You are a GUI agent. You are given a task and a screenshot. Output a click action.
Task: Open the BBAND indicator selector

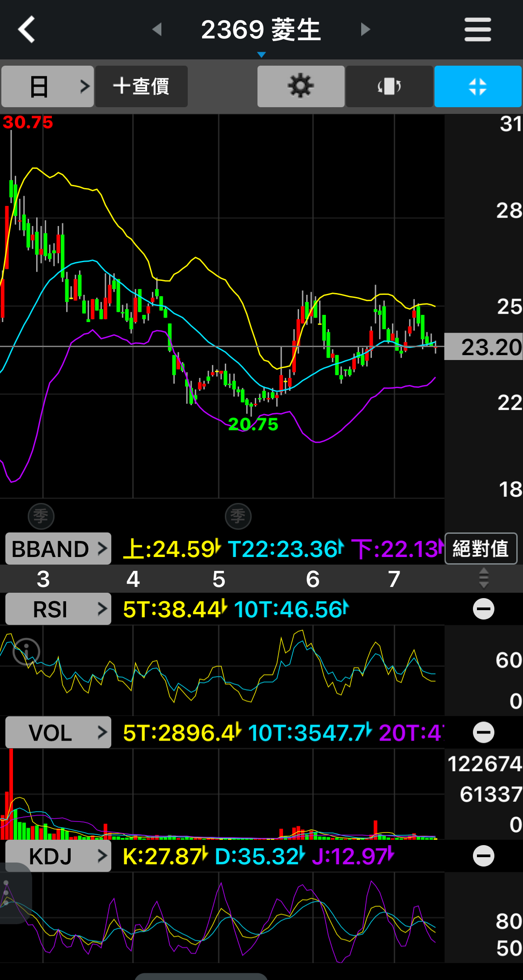(58, 549)
